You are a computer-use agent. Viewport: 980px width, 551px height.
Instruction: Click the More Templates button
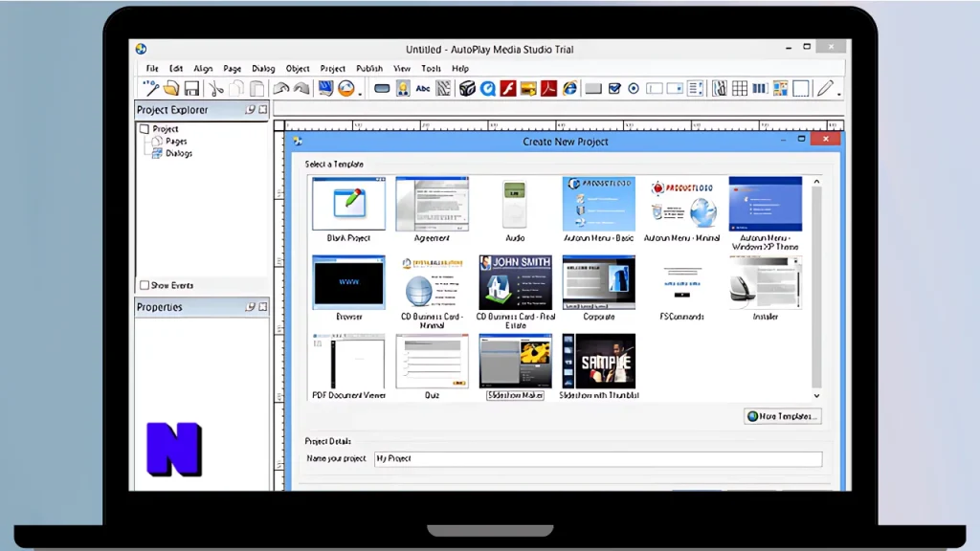coord(783,416)
